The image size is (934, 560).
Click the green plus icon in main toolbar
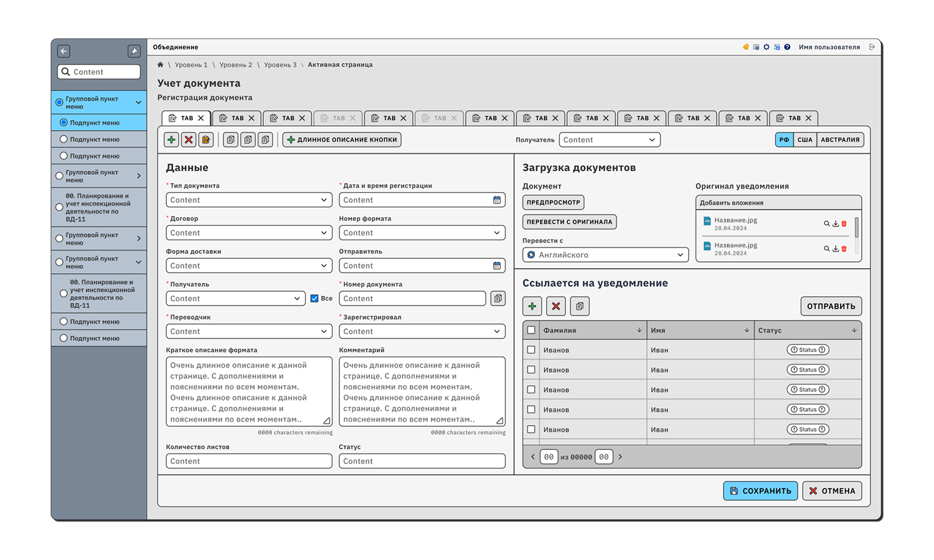pos(171,140)
